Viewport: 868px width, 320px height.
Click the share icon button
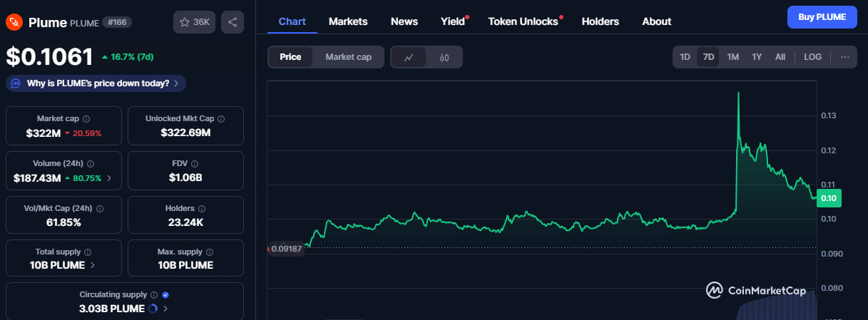pyautogui.click(x=233, y=22)
